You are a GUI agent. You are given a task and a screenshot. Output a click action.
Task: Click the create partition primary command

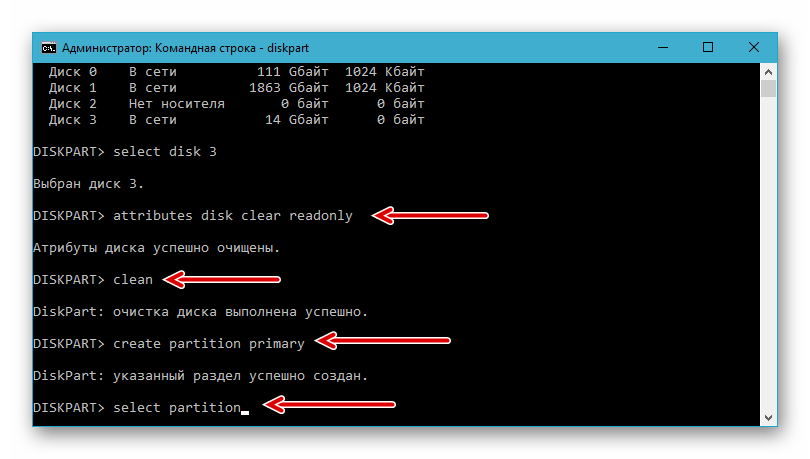click(209, 344)
